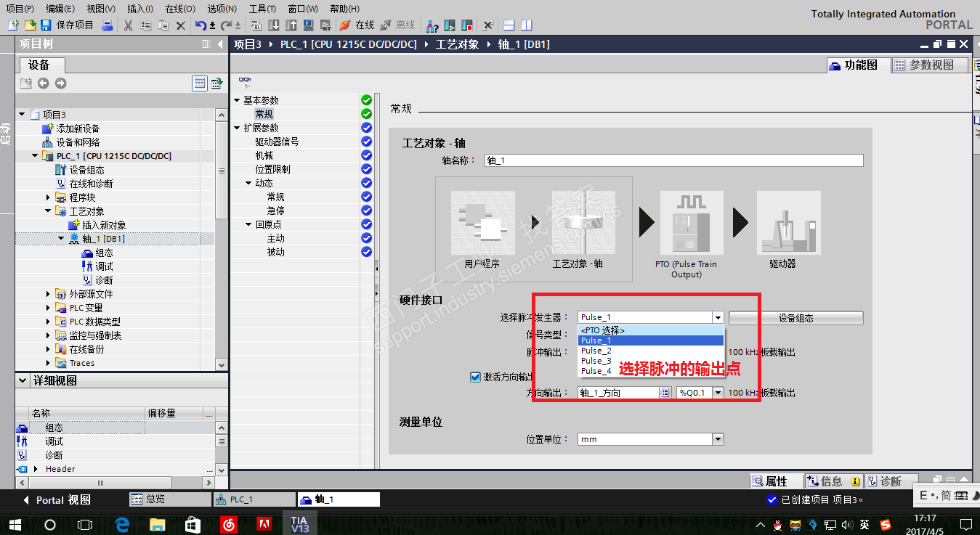Click Microsoft Edge in Windows taskbar
This screenshot has width=980, height=535.
[121, 524]
